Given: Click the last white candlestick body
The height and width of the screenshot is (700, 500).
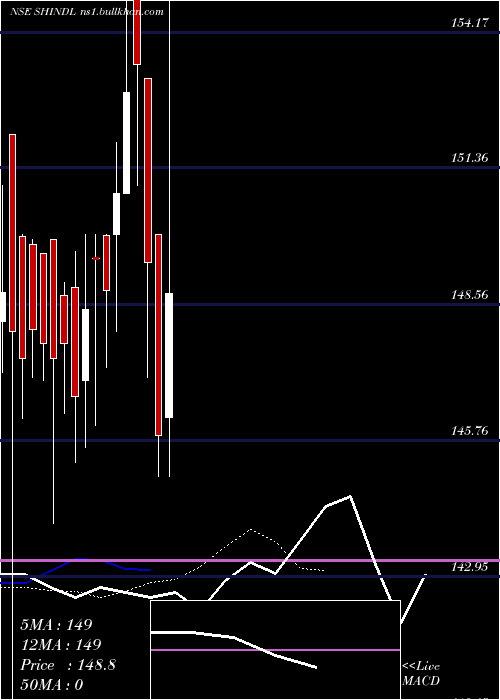Looking at the screenshot, I should [169, 355].
